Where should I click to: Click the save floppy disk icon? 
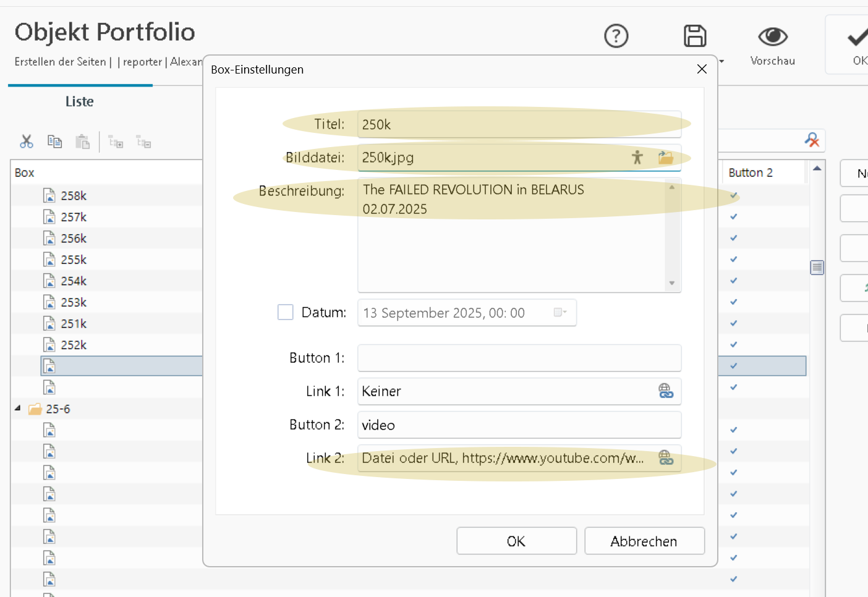(695, 36)
